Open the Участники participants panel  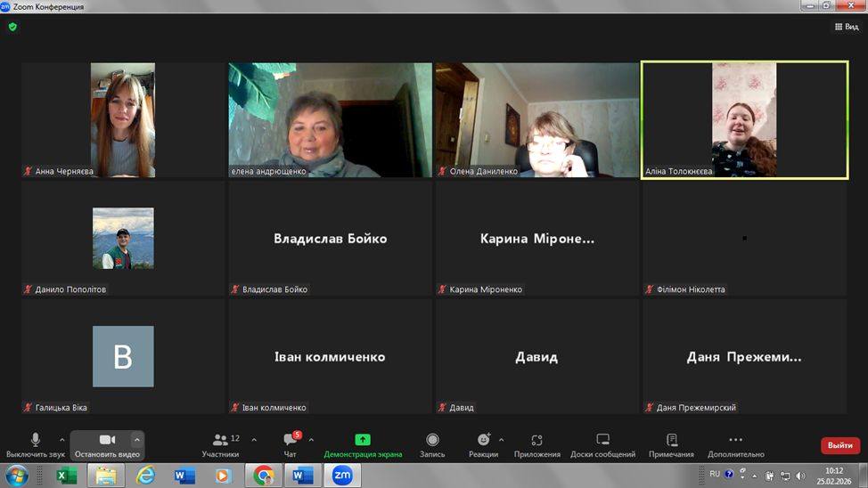click(220, 443)
